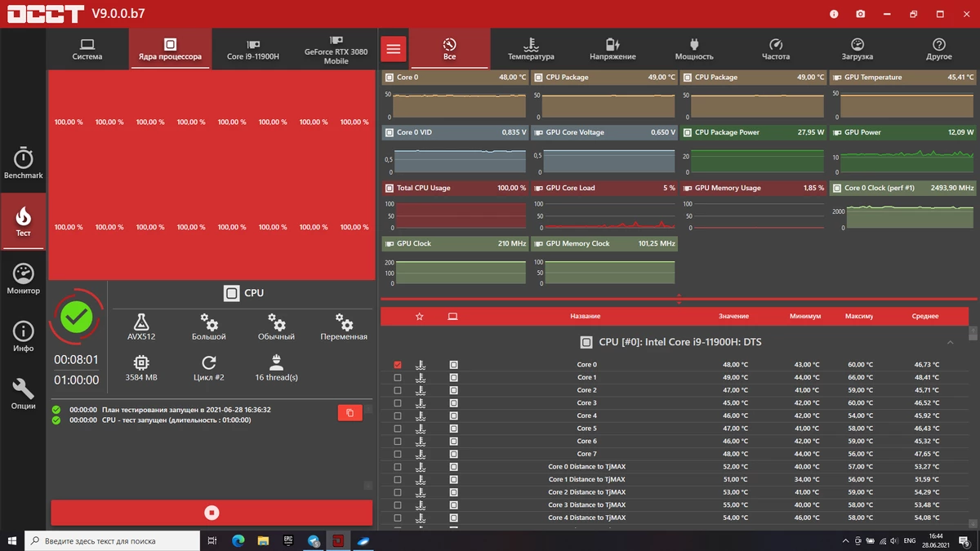Stop the running CPU test

coord(212,513)
